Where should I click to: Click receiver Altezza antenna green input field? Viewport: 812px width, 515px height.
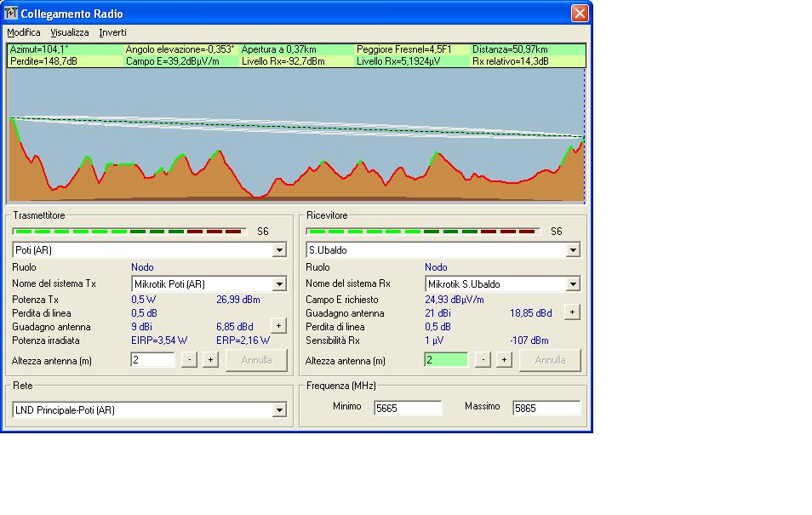[x=446, y=359]
